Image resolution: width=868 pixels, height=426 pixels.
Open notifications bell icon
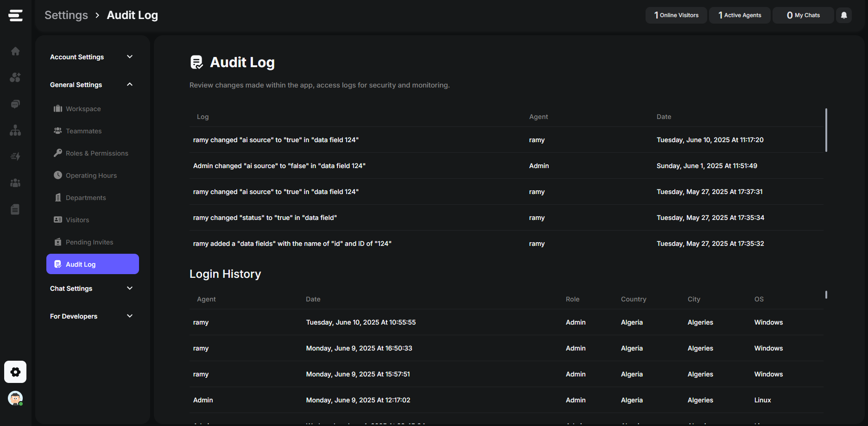[x=844, y=15]
